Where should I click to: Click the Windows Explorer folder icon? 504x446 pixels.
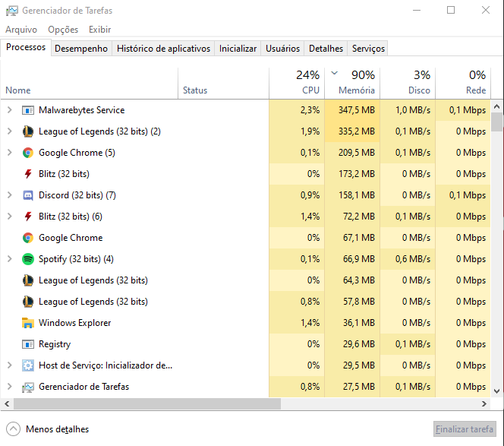tap(28, 323)
